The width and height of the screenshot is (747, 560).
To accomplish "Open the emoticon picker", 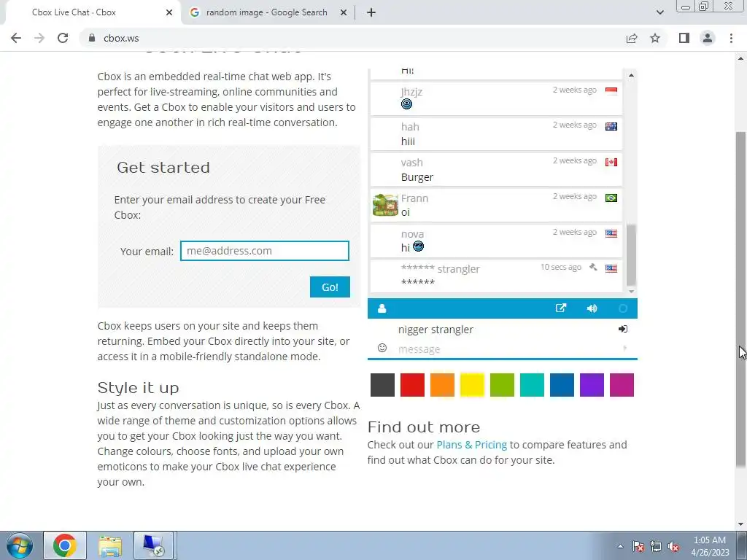I will coord(382,348).
